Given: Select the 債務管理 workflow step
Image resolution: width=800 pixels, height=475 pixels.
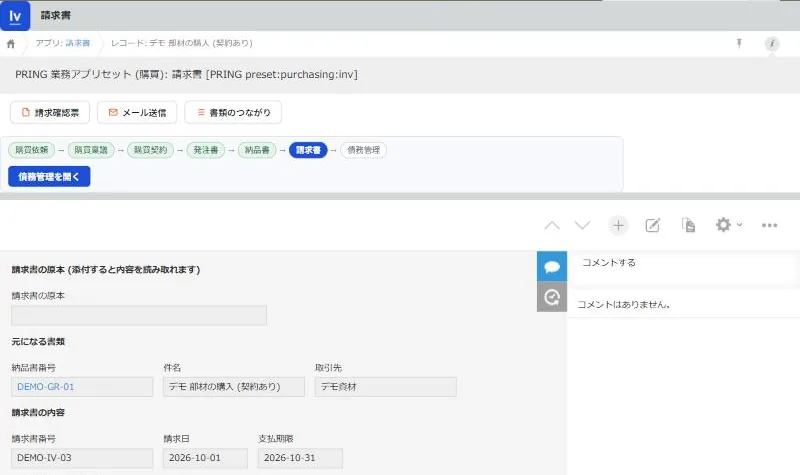Looking at the screenshot, I should (x=363, y=150).
